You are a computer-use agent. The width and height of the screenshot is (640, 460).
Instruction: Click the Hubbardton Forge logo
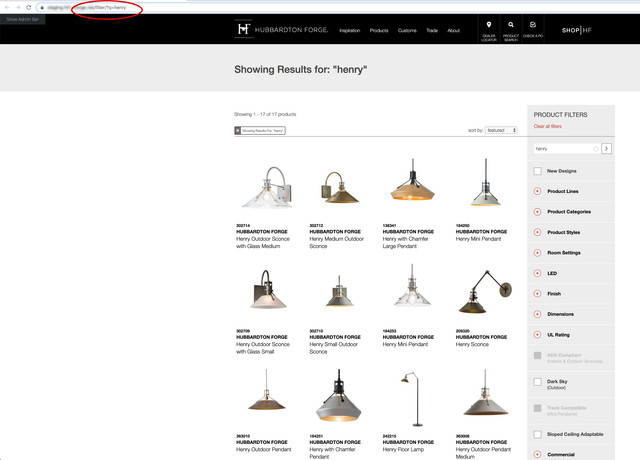pyautogui.click(x=281, y=29)
